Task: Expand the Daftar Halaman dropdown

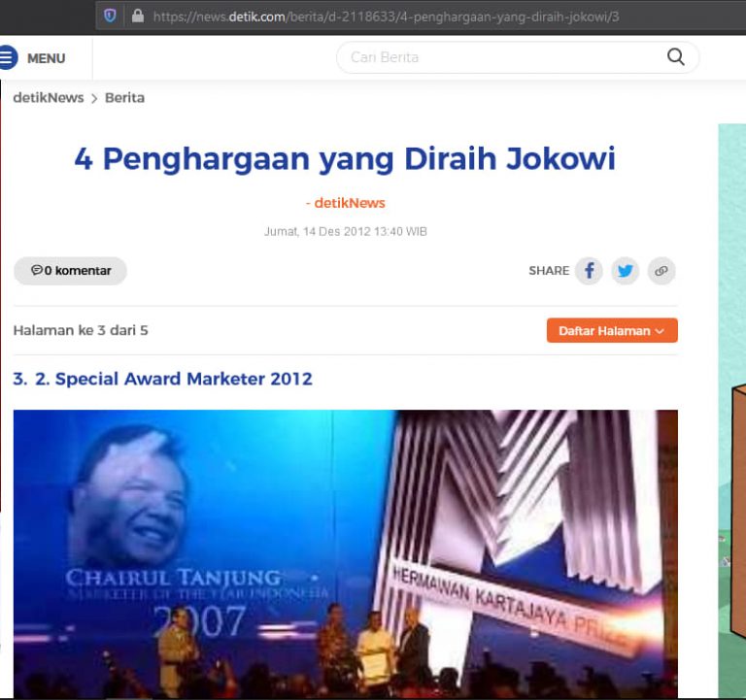Action: (612, 330)
